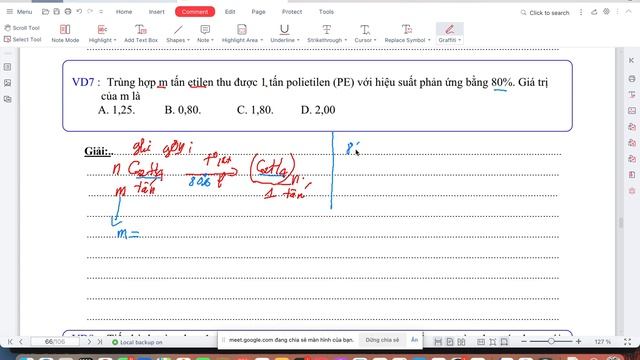Click Dừng chia sẻ to stop sharing

pyautogui.click(x=382, y=340)
